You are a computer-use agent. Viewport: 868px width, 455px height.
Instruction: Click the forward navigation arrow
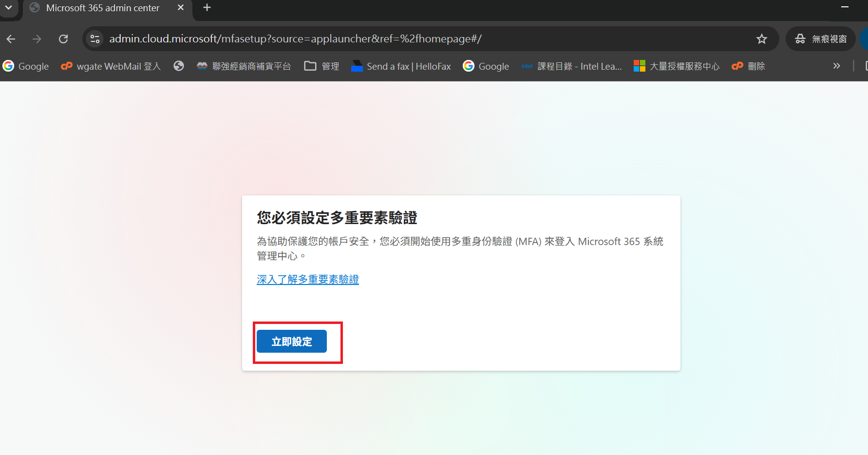[x=37, y=39]
